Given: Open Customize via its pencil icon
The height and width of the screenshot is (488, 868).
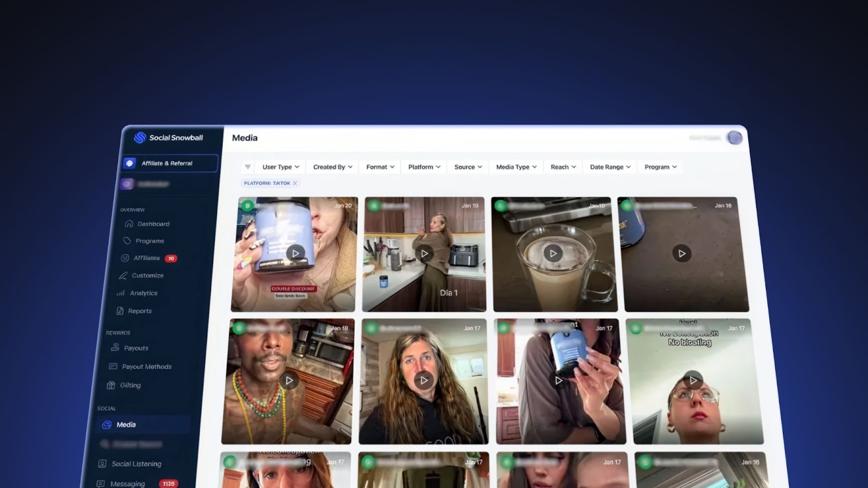Looking at the screenshot, I should 123,275.
